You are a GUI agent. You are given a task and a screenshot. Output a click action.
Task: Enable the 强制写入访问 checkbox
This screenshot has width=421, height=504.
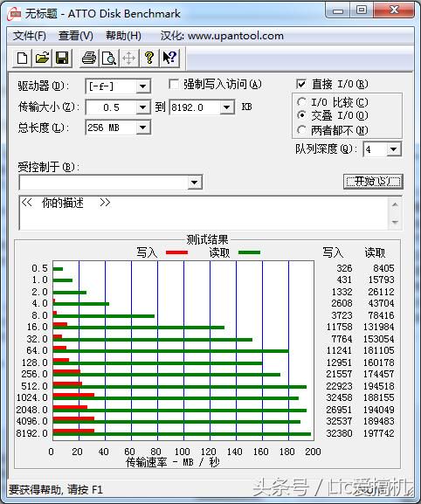(174, 85)
